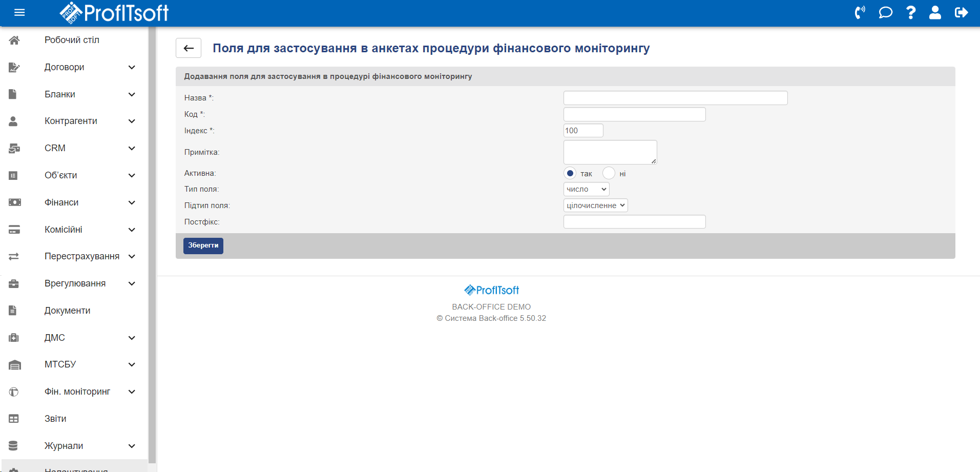980x472 pixels.
Task: Click the home icon beside Робочий стіл
Action: pos(14,40)
